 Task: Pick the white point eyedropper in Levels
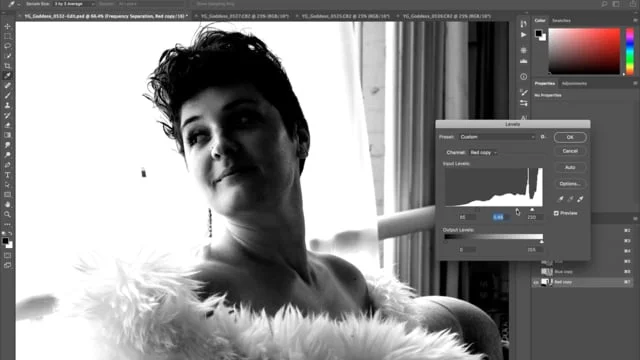coord(580,199)
